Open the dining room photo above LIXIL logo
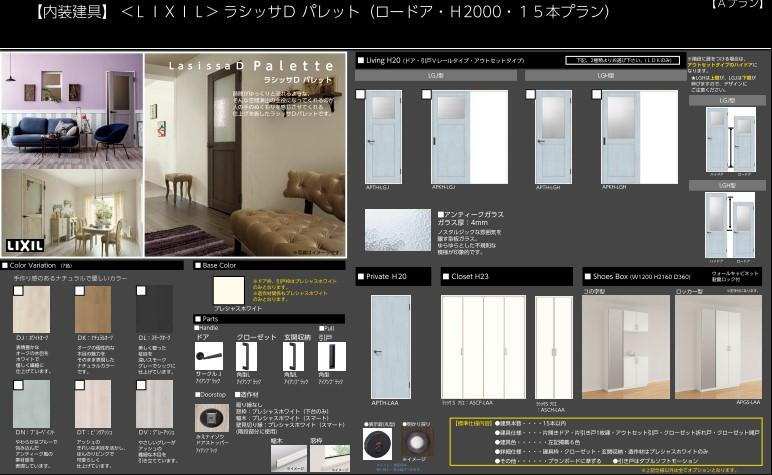The height and width of the screenshot is (475, 772). point(72,213)
